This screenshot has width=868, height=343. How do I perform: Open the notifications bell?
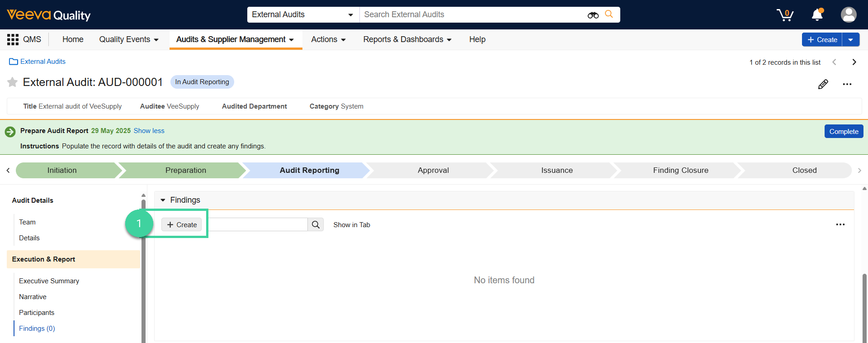pyautogui.click(x=817, y=15)
